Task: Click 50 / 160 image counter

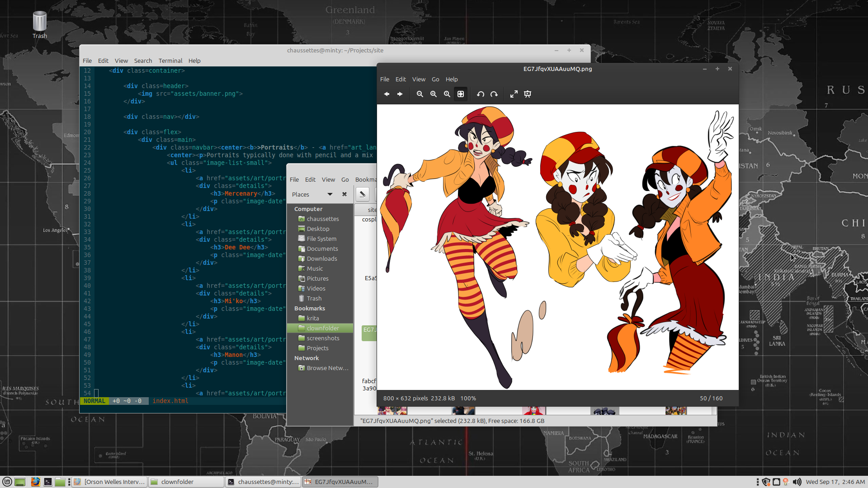Action: tap(711, 398)
